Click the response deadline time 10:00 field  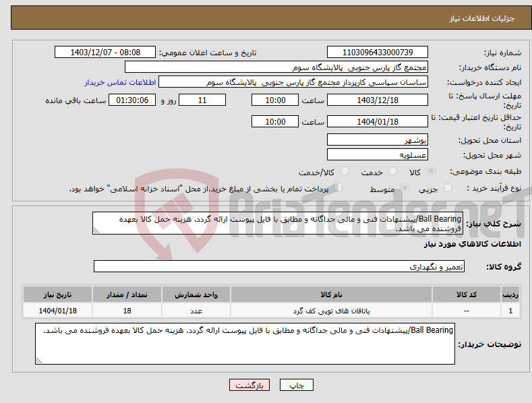(275, 100)
